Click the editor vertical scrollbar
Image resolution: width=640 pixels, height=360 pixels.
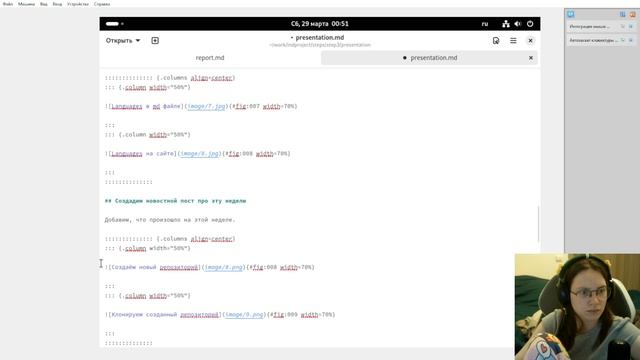point(538,223)
